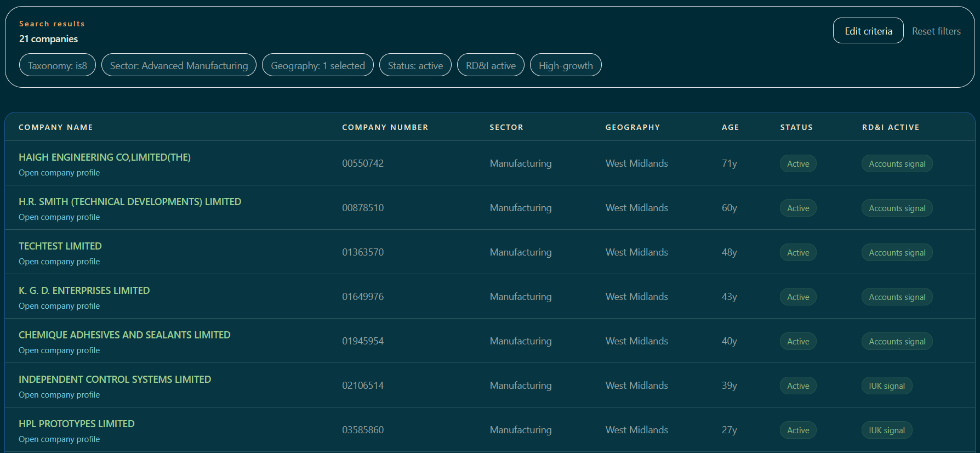Click the RD&I active filter chip

pos(491,65)
